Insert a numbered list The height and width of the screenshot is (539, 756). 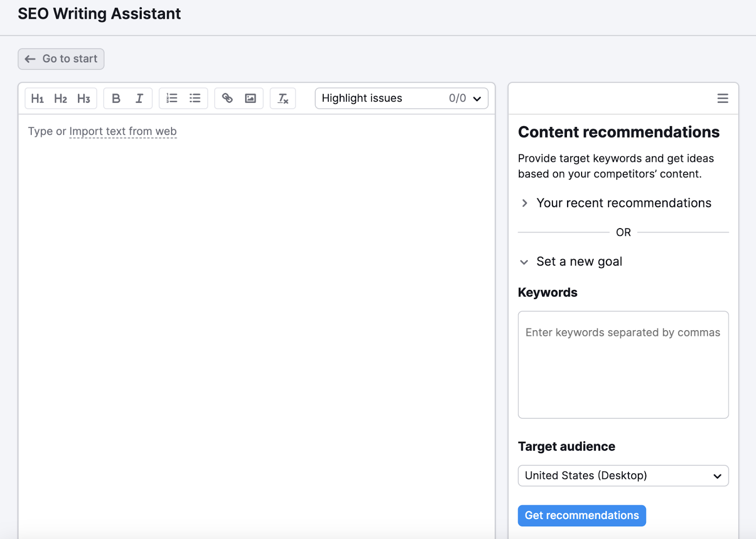(x=172, y=98)
